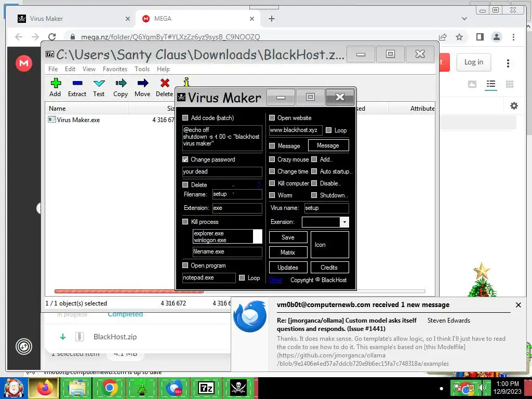Dismiss the Thunderbird notification with X
This screenshot has width=532, height=399.
pos(518,305)
